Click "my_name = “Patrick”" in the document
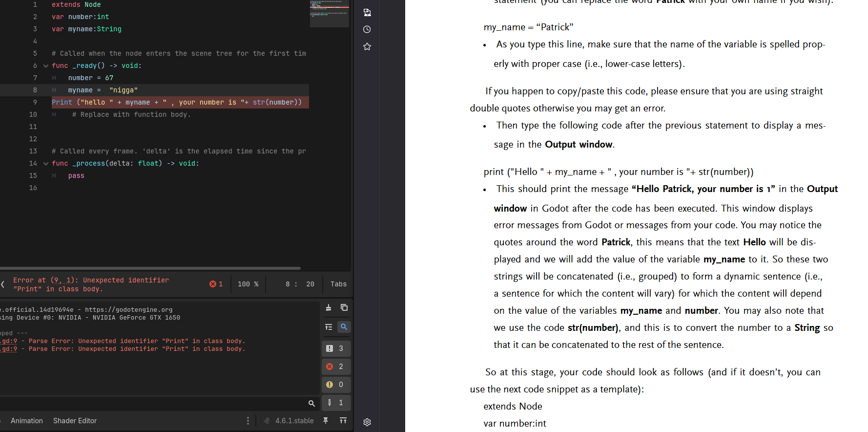The image size is (868, 432). pyautogui.click(x=528, y=27)
